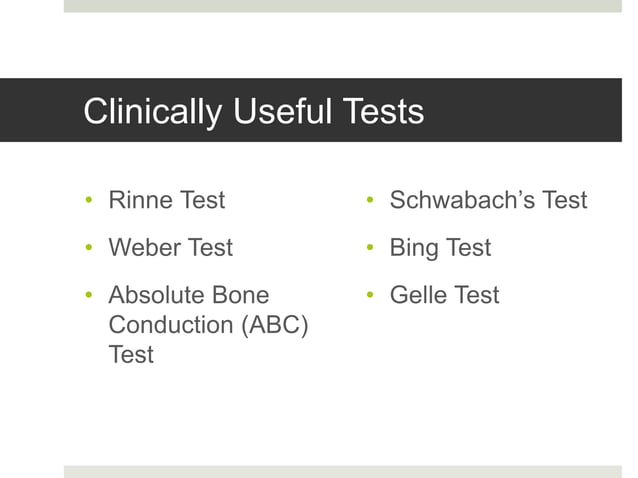Viewport: 638px width, 478px height.
Task: Click the 'Clinically Useful Tests' slide title
Action: click(253, 111)
